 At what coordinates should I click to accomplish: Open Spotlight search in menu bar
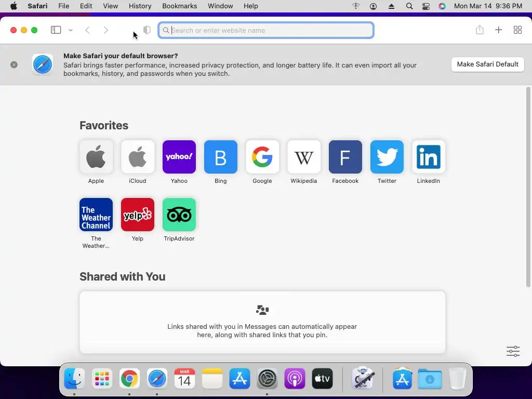tap(409, 6)
